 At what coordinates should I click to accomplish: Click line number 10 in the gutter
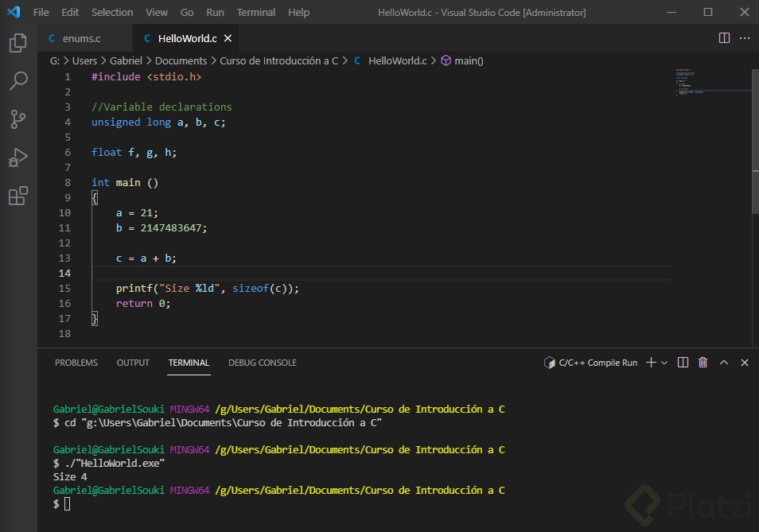pos(64,213)
